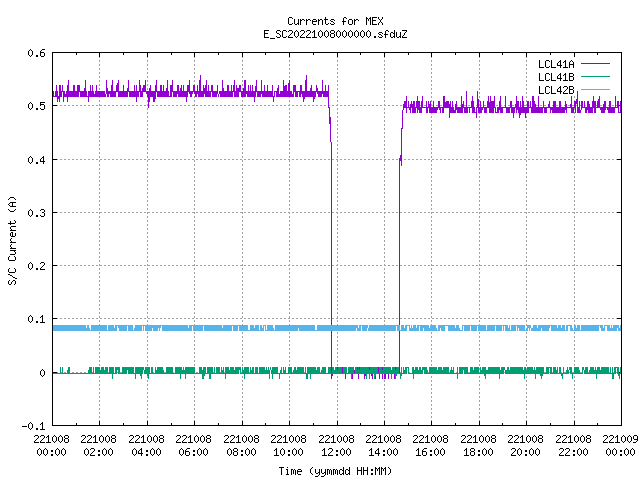Click the 221008 12:00 time tick label
This screenshot has height=480, width=640.
coord(336,446)
